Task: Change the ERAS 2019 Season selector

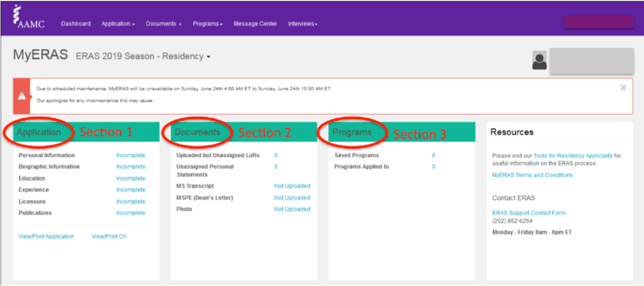Action: 143,57
